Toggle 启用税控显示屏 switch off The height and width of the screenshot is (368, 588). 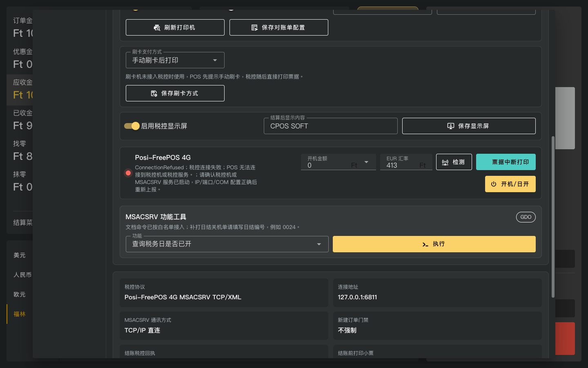pos(132,126)
